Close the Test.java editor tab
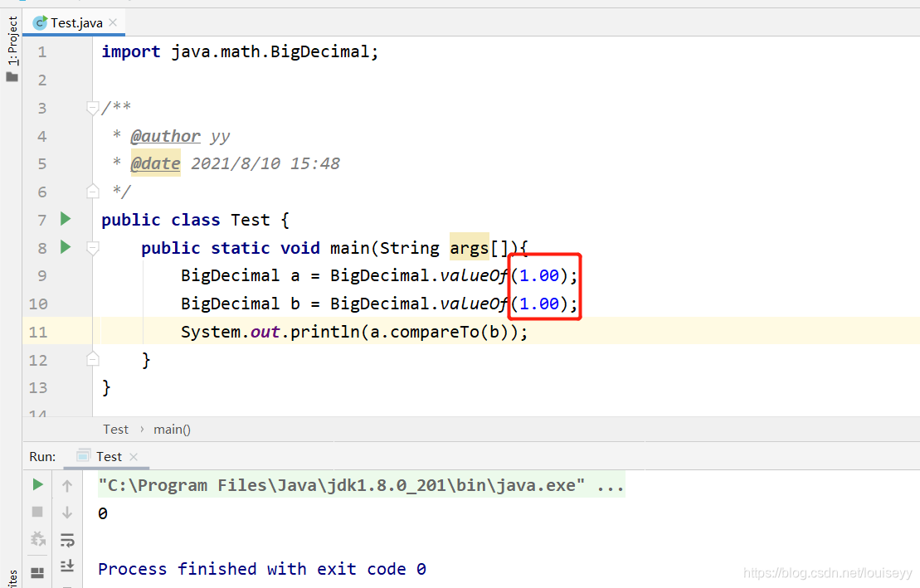This screenshot has width=920, height=588. tap(114, 22)
